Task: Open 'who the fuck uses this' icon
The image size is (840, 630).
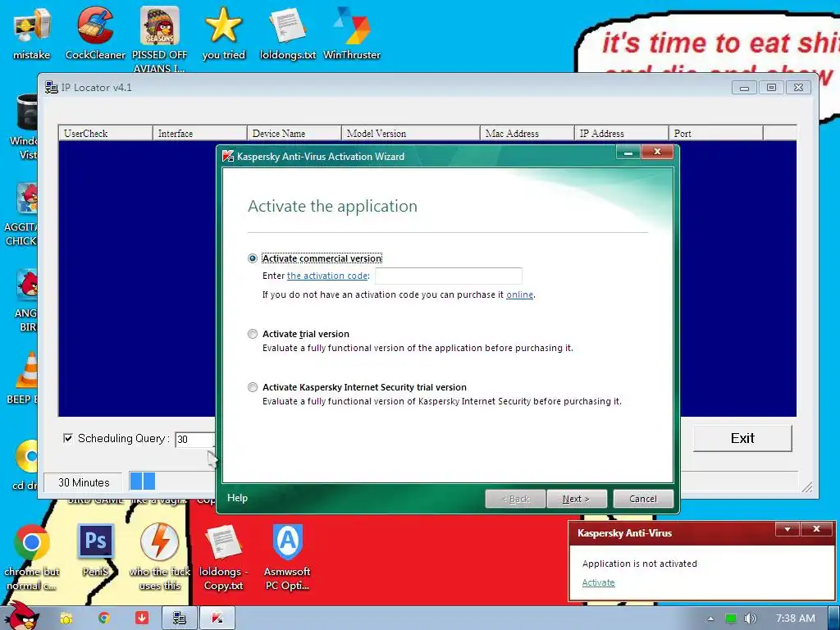Action: (160, 557)
